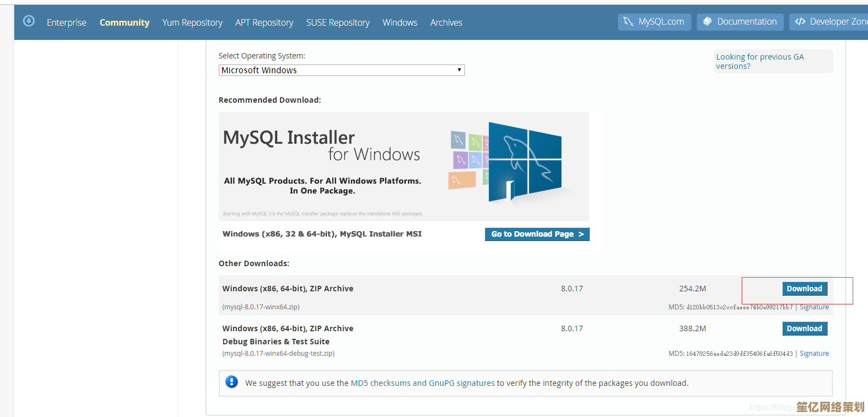Click the Documentation book icon
Viewport: 868px width, 417px height.
pos(707,22)
